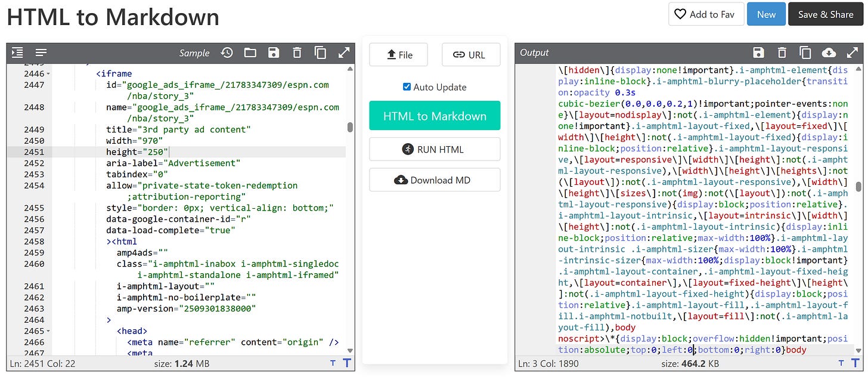Click Save & Share in the header
The image size is (868, 377).
tap(826, 14)
